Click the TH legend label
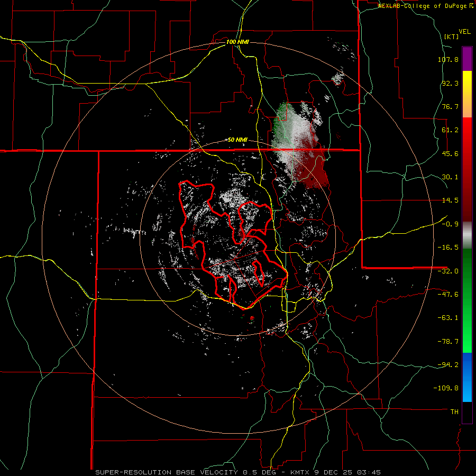This screenshot has width=476, height=476. (x=454, y=412)
